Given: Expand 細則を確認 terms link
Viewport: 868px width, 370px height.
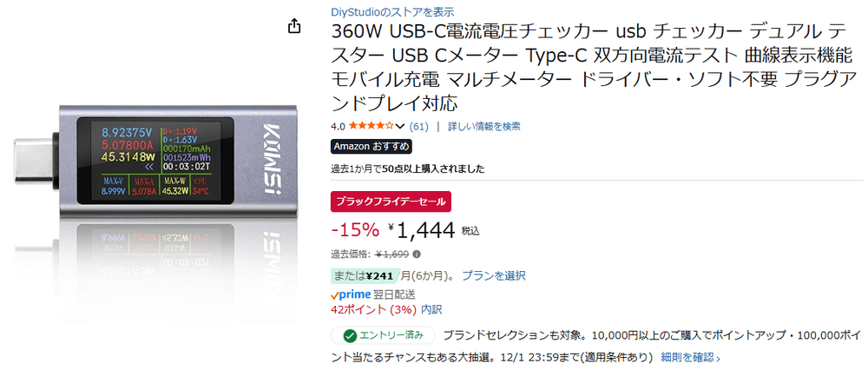Looking at the screenshot, I should point(689,356).
